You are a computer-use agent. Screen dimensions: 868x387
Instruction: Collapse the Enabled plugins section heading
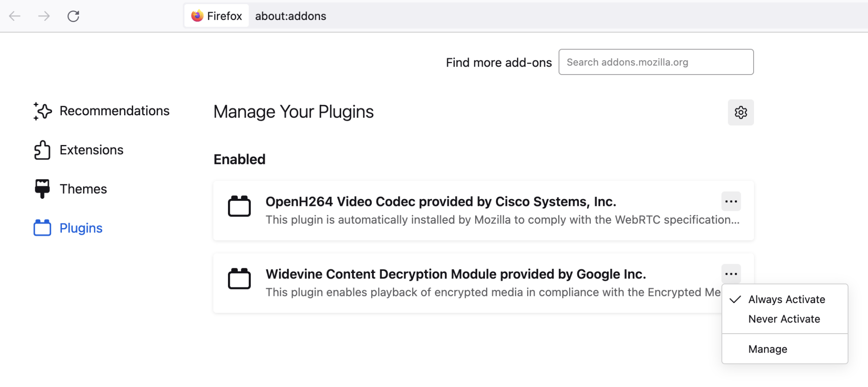239,159
